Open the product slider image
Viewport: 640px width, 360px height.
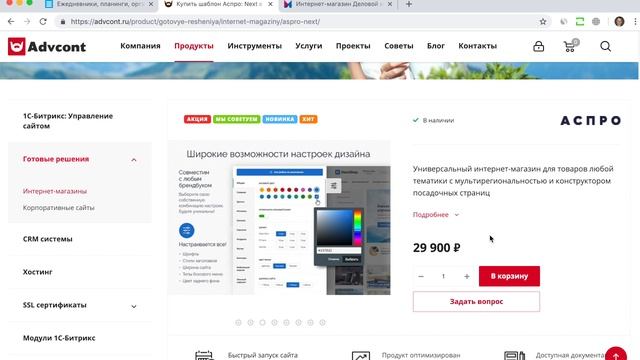(279, 218)
